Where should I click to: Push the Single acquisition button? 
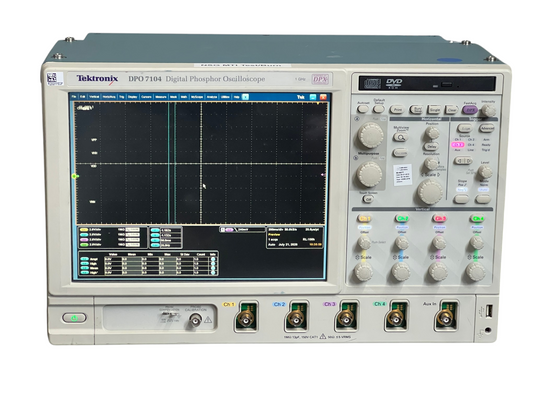(434, 110)
